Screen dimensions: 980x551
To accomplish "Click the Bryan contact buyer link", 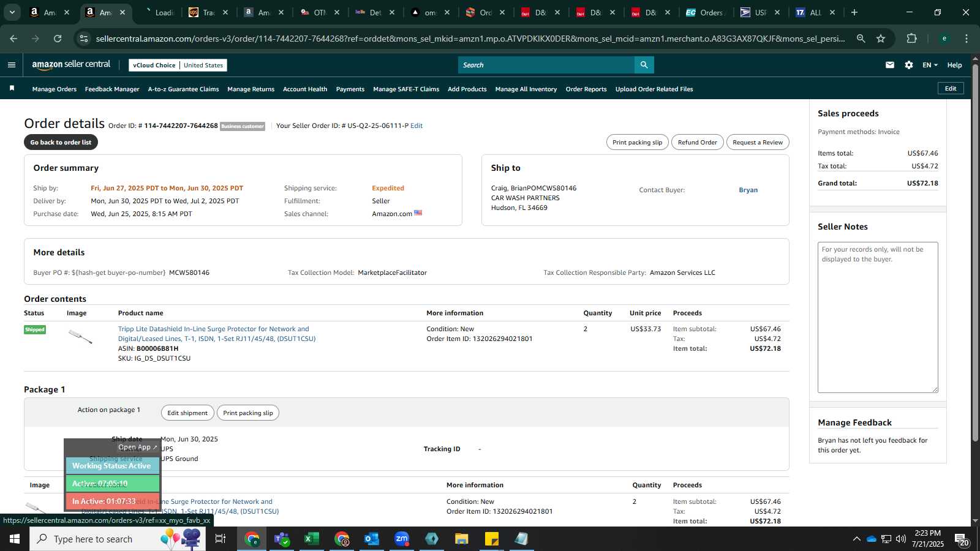I will coord(748,190).
